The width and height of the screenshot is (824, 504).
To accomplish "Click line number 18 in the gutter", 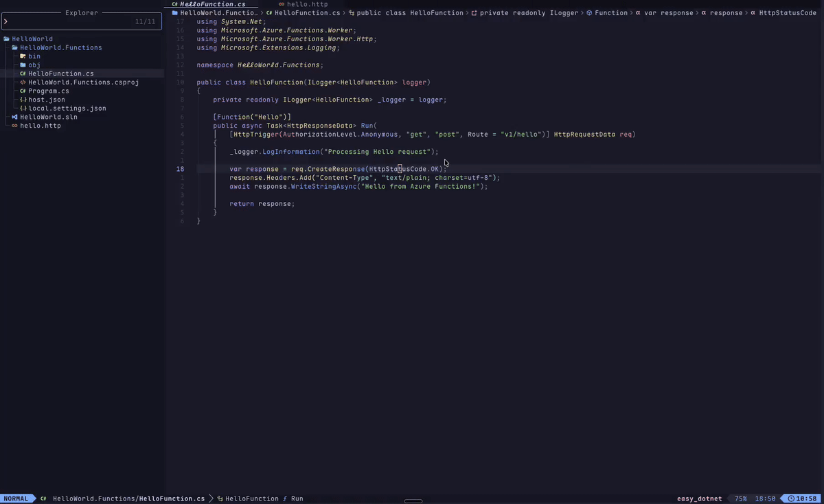I will (180, 169).
